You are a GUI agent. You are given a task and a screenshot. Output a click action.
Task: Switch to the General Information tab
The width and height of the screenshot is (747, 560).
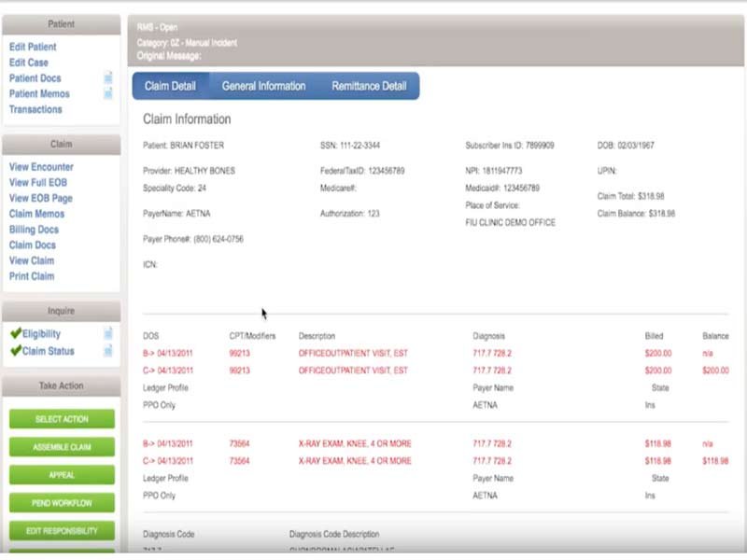coord(263,86)
